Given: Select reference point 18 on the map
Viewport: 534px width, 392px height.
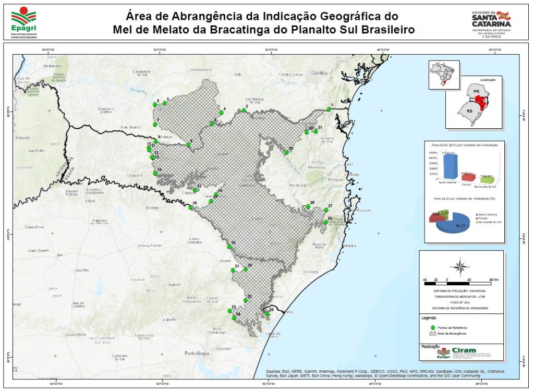Looking at the screenshot, I should click(191, 207).
